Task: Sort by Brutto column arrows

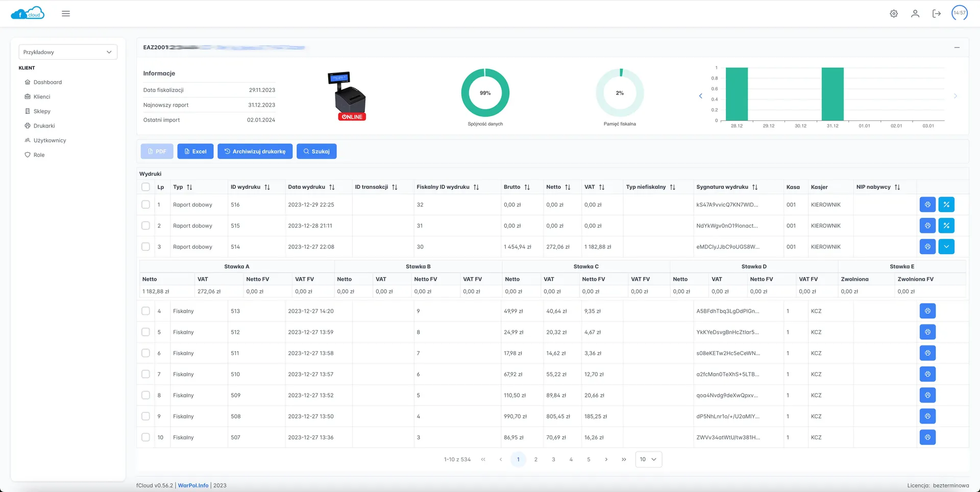Action: pyautogui.click(x=527, y=187)
